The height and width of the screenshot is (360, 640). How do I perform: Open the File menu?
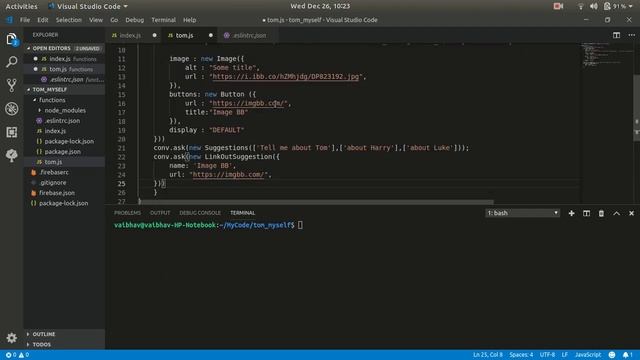point(25,20)
